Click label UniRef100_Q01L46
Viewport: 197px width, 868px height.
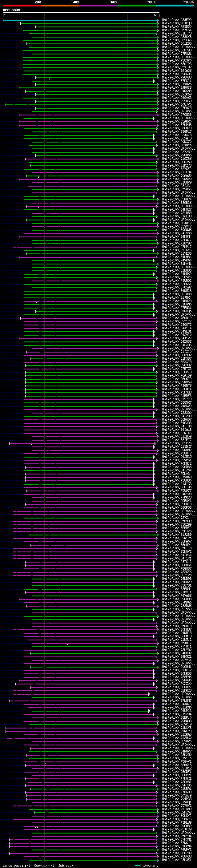click(177, 40)
